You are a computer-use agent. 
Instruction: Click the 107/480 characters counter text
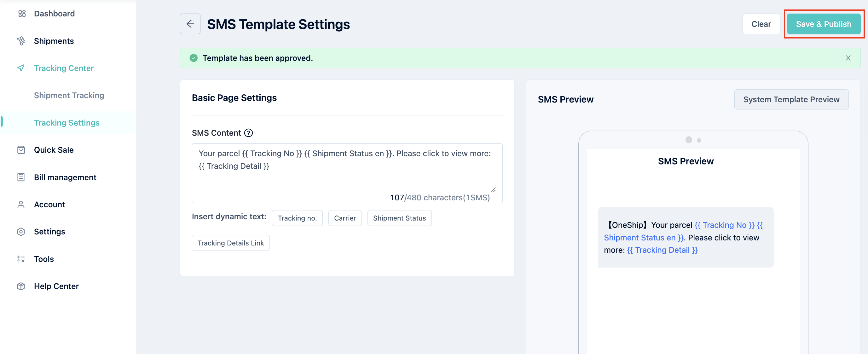(440, 198)
